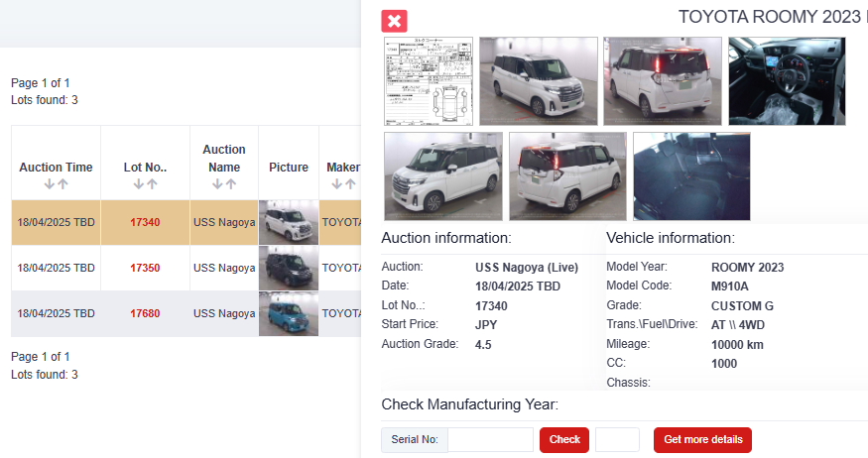Open lot number 17680 link
The image size is (868, 458).
click(145, 313)
